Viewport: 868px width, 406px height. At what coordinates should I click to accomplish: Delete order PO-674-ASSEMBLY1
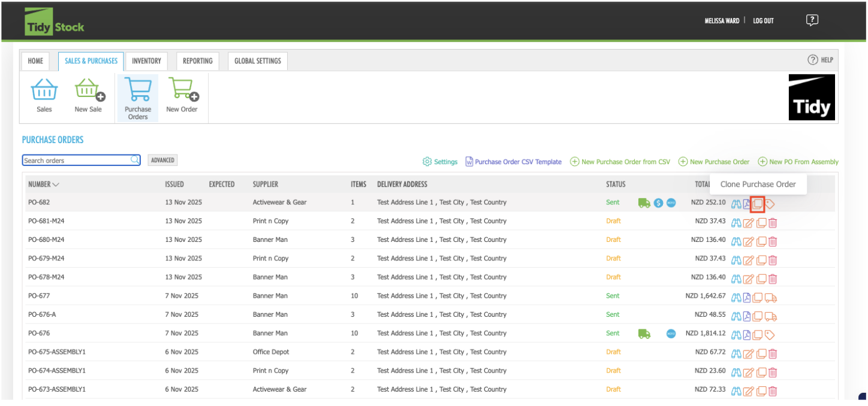click(773, 372)
